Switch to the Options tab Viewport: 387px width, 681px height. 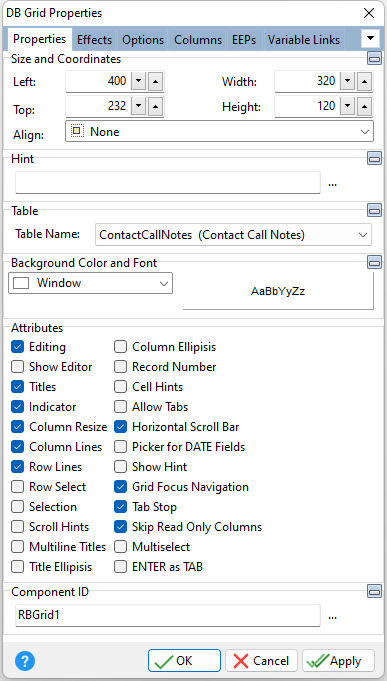pos(143,40)
